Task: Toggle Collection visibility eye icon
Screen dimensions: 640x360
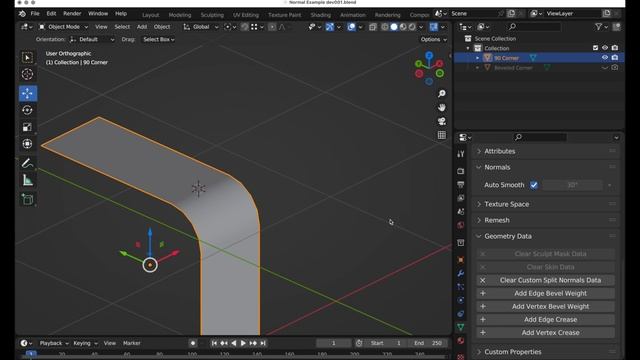Action: pos(605,48)
